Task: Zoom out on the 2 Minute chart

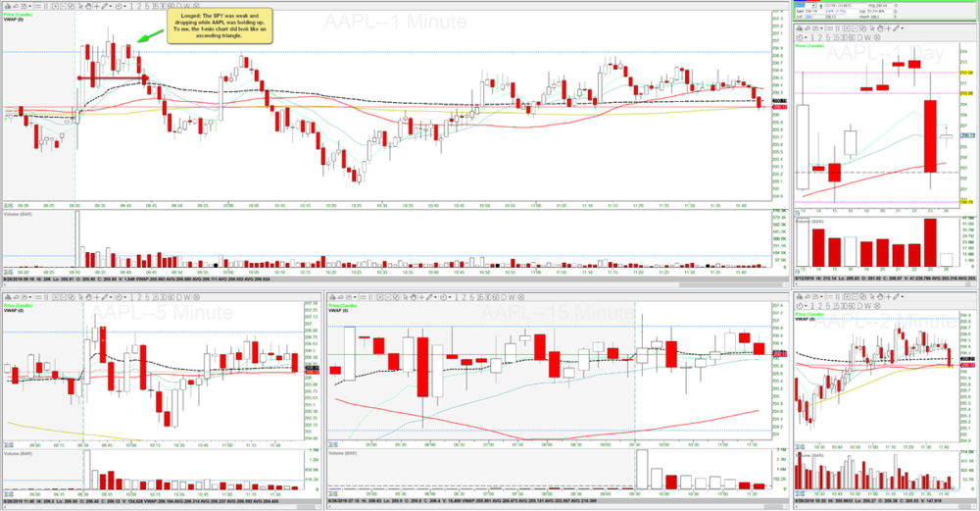Action: [855, 298]
